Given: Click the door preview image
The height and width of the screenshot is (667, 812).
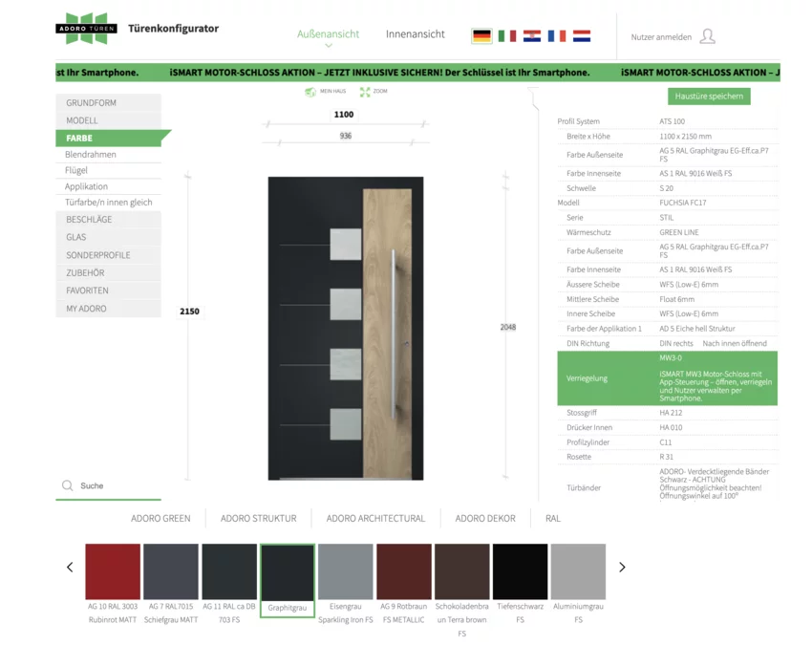Looking at the screenshot, I should 346,329.
